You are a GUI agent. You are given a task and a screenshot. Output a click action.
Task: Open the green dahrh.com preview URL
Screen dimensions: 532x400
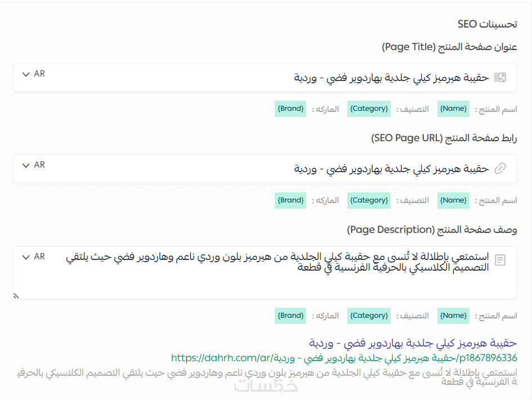coord(344,358)
